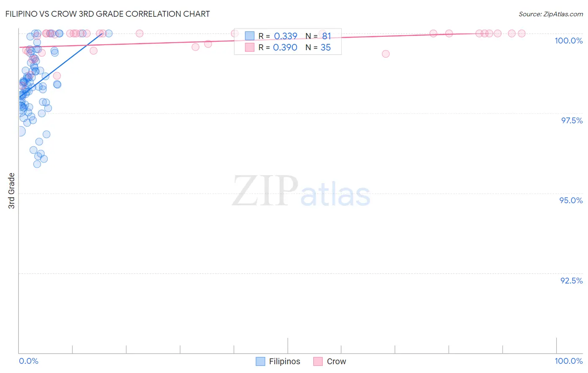The image size is (588, 373).
Task: Click the 100.0% x-axis label
Action: coord(569,361)
